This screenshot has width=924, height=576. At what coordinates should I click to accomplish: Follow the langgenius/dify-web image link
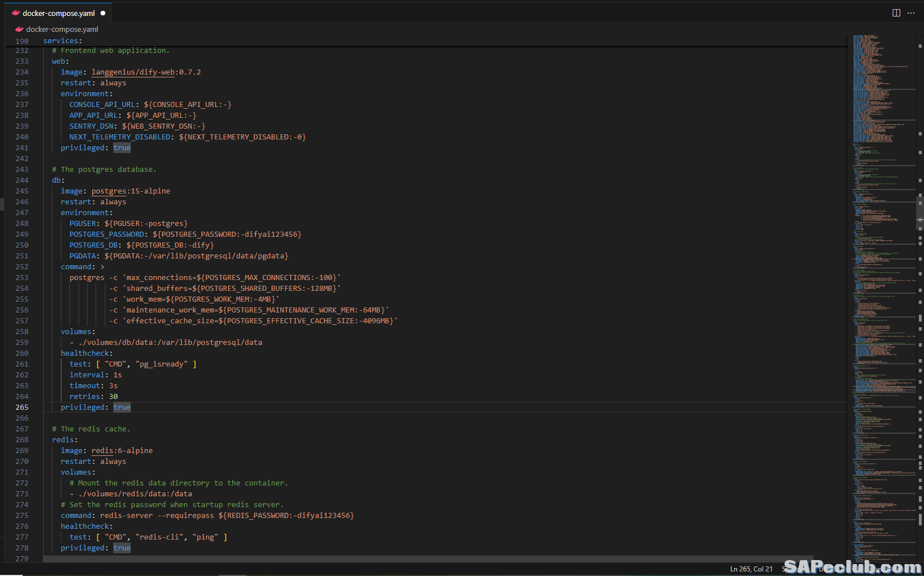133,72
